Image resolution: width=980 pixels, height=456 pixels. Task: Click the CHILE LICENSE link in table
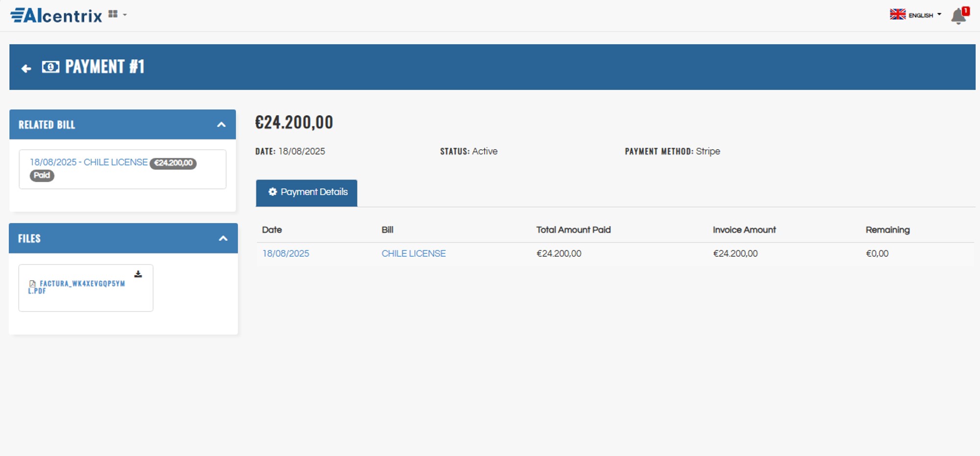tap(414, 254)
